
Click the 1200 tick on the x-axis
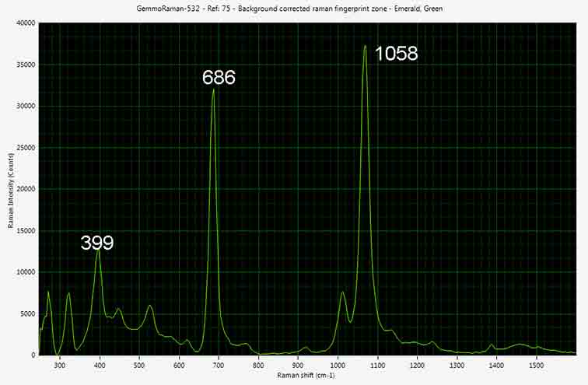coord(418,364)
